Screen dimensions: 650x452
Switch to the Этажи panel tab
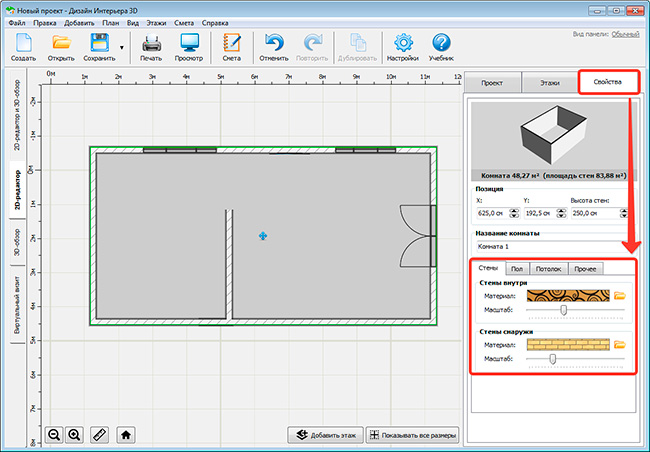coord(550,83)
